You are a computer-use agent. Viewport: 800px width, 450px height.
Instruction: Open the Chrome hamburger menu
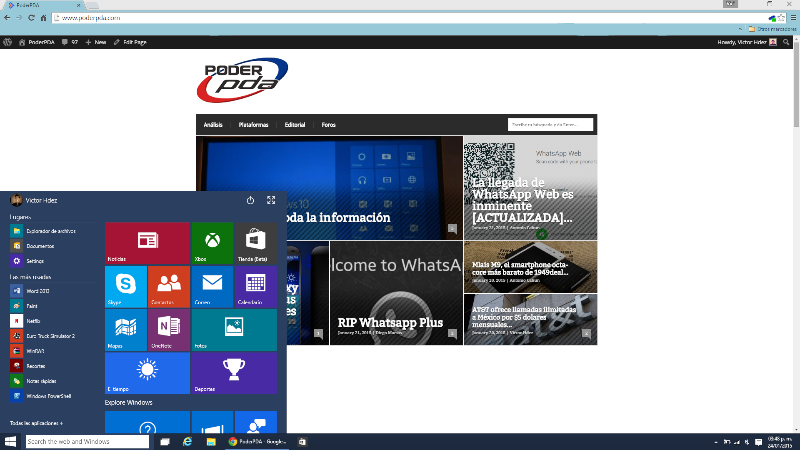click(793, 18)
